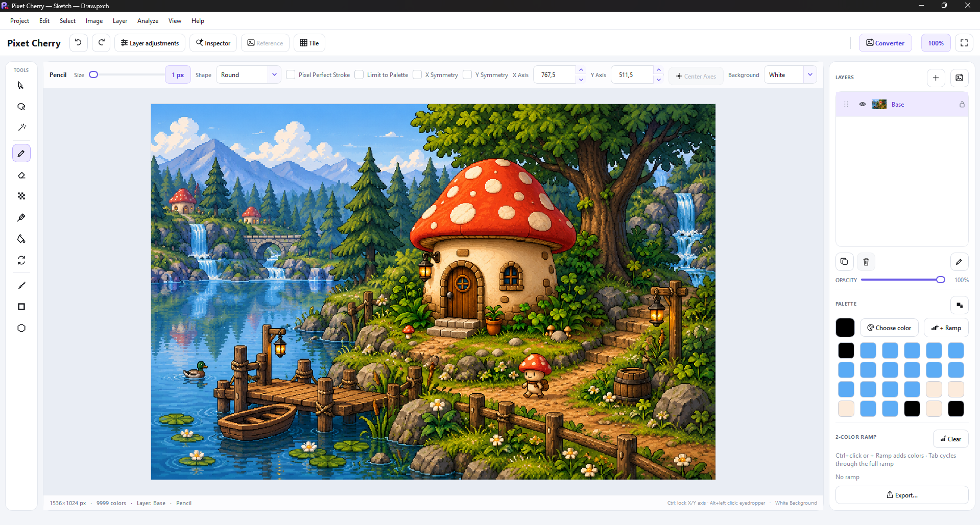Hide the Base layer with eye icon
Screen dimensions: 980x525
[x=863, y=104]
